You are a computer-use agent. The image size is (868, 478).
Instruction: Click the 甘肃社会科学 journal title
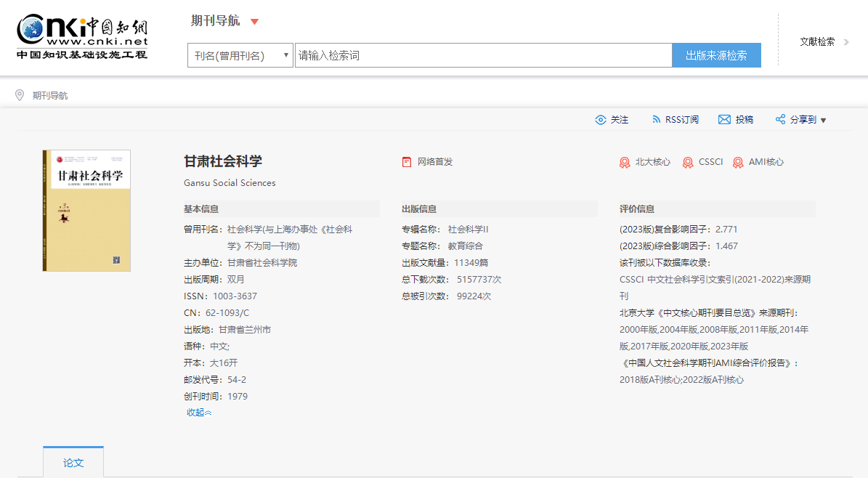point(222,161)
